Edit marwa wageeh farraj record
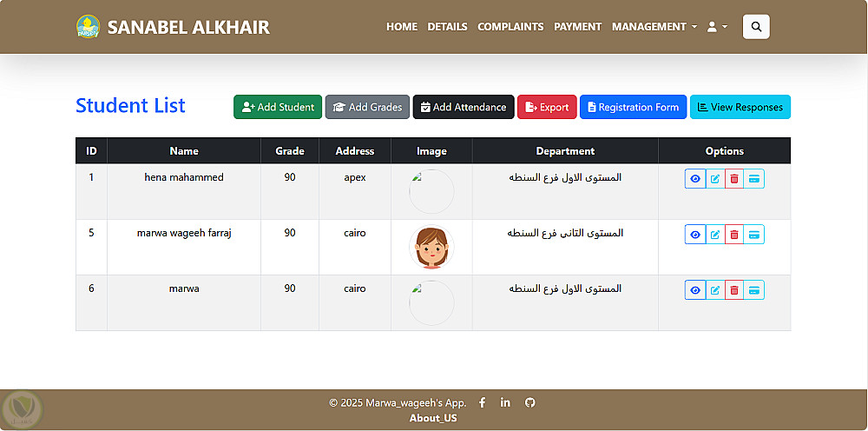 715,235
